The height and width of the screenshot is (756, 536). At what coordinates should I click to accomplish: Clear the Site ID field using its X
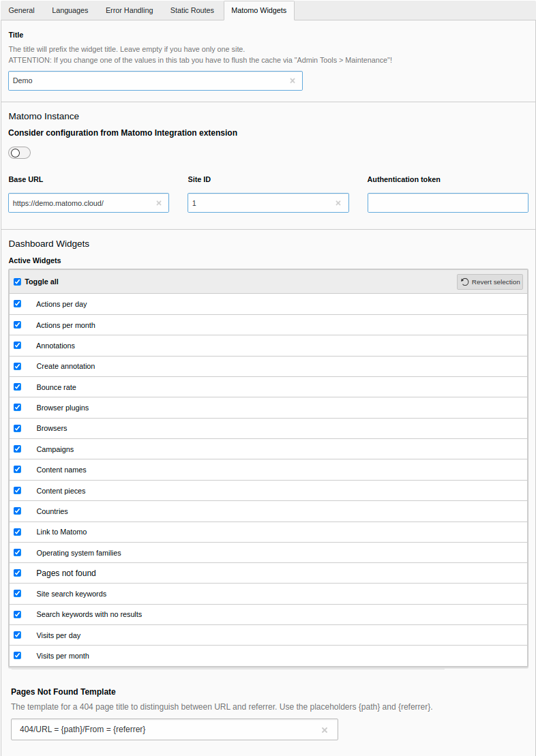338,203
